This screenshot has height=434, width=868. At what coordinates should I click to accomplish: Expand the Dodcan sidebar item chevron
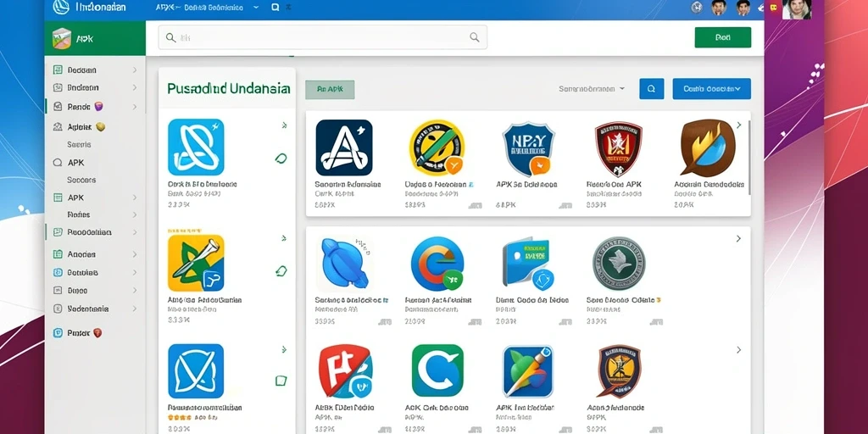click(x=135, y=70)
